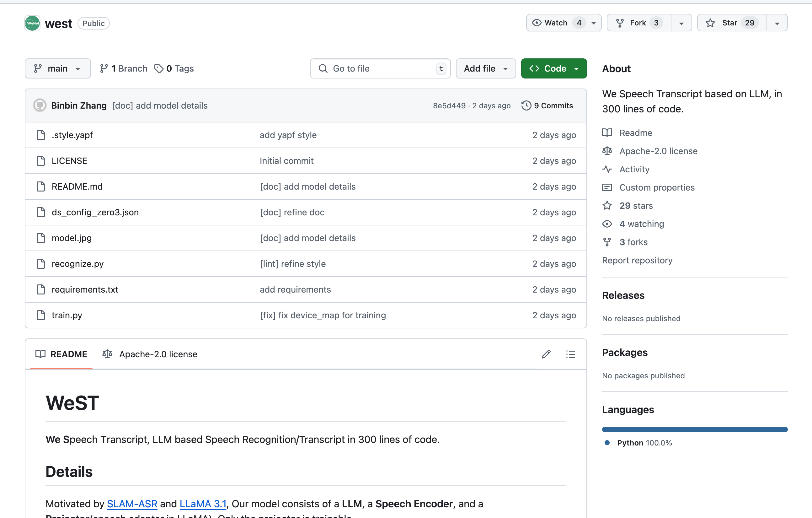View the 1 Branch link
Viewport: 812px width, 518px height.
click(123, 68)
